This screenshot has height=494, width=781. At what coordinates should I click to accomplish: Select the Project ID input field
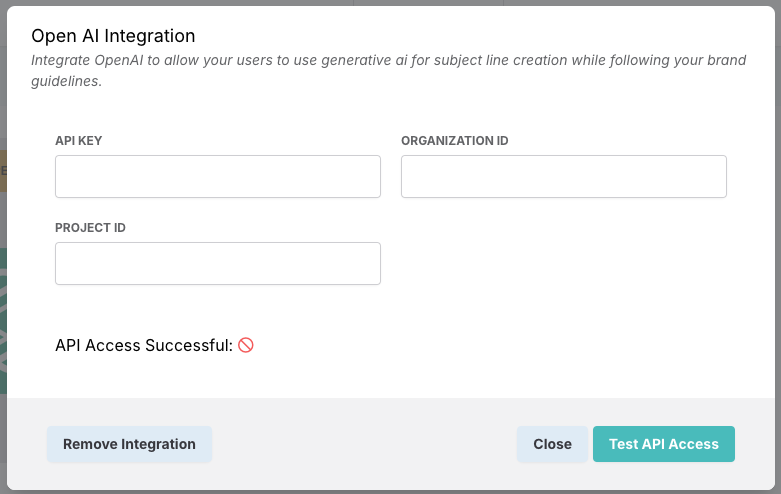218,263
